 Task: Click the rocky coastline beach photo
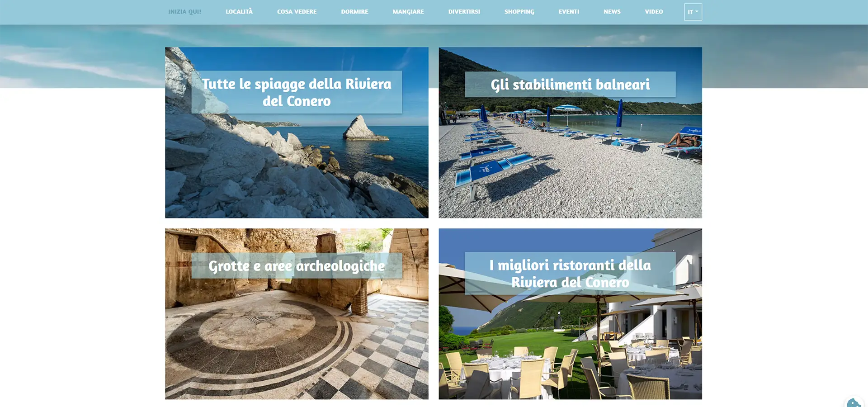(x=297, y=167)
